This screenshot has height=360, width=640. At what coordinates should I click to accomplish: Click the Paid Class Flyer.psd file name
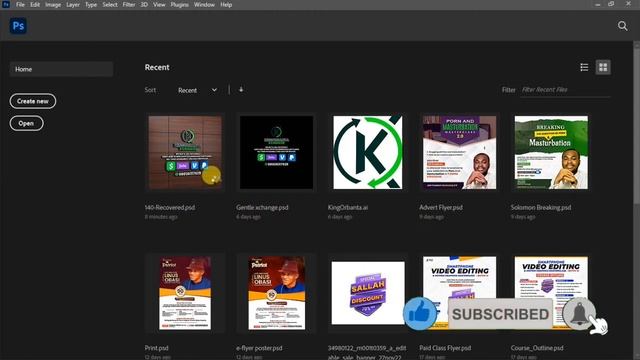[445, 348]
